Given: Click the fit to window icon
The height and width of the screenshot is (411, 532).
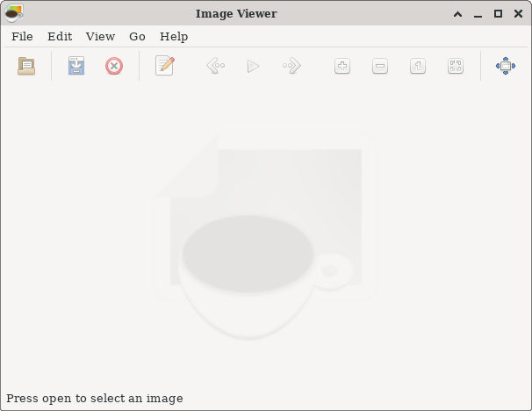Looking at the screenshot, I should coord(456,66).
